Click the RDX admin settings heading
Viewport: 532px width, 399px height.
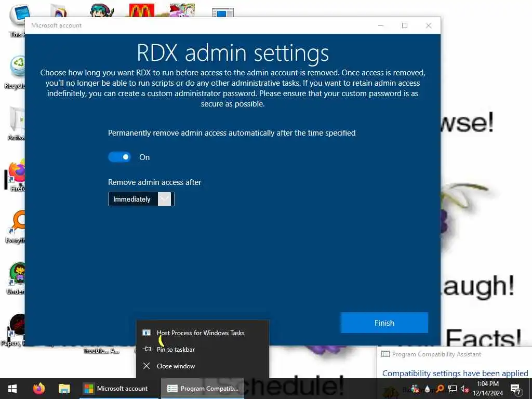(x=233, y=53)
